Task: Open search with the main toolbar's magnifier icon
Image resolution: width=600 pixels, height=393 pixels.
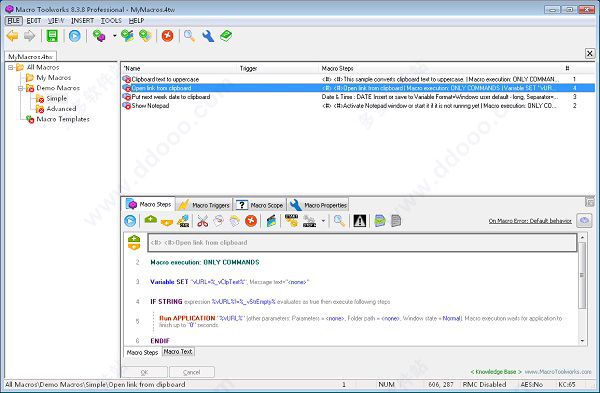Action: 189,36
